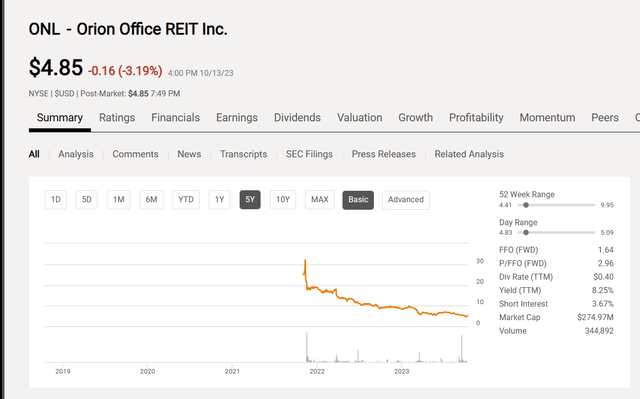Click P/FFO (FWD) value 2.96
The image size is (640, 399).
point(606,263)
